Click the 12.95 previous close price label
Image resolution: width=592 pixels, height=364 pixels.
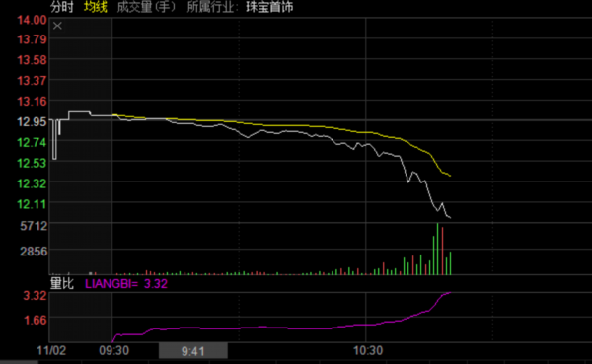point(32,121)
